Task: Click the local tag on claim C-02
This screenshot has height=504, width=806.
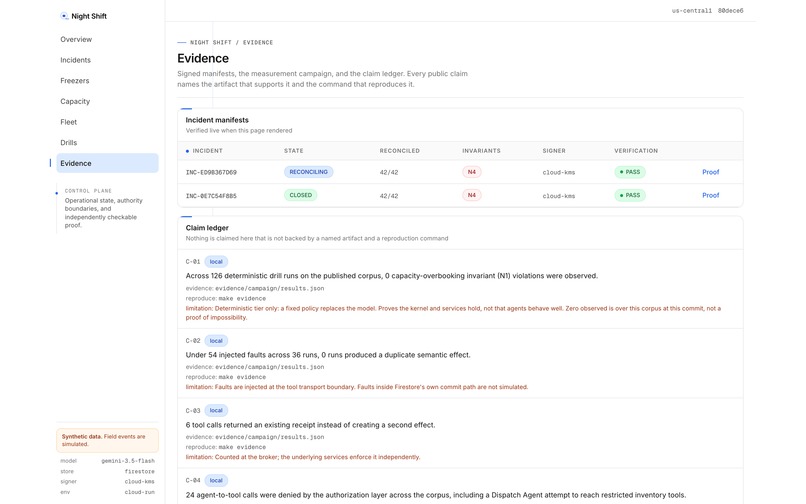Action: tap(216, 341)
